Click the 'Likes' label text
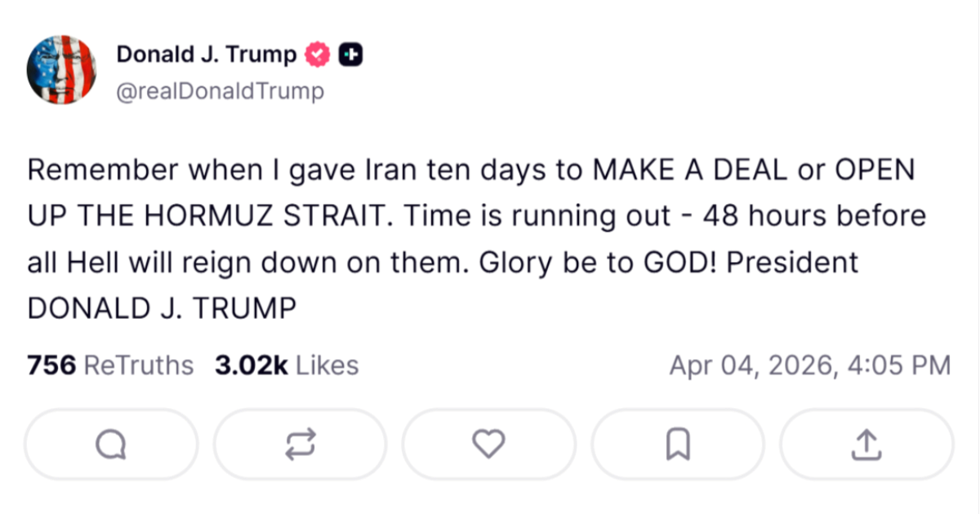 point(327,366)
